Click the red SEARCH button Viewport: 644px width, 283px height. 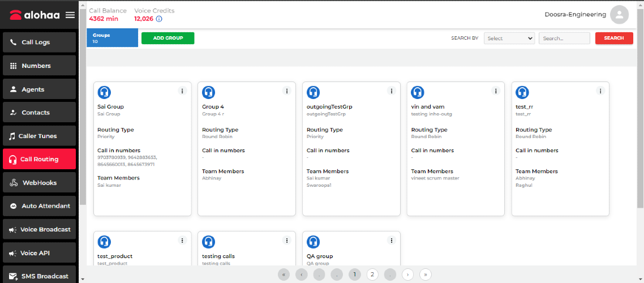614,38
